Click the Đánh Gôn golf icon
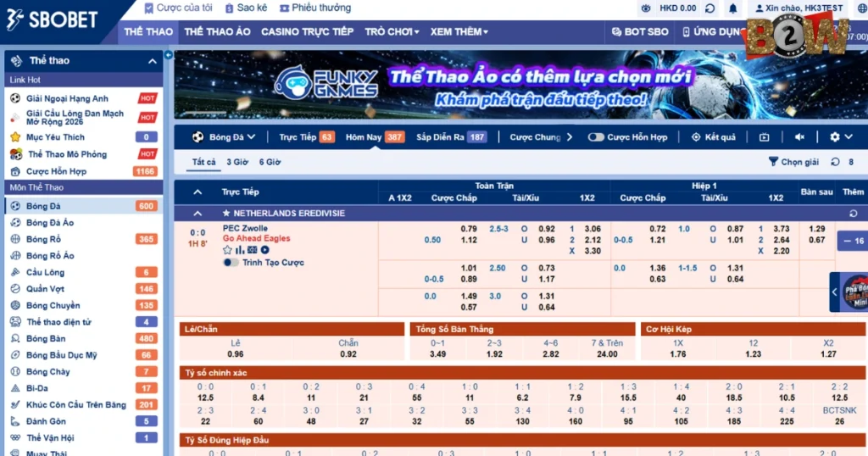Screen dimensions: 868x456 tap(15, 421)
